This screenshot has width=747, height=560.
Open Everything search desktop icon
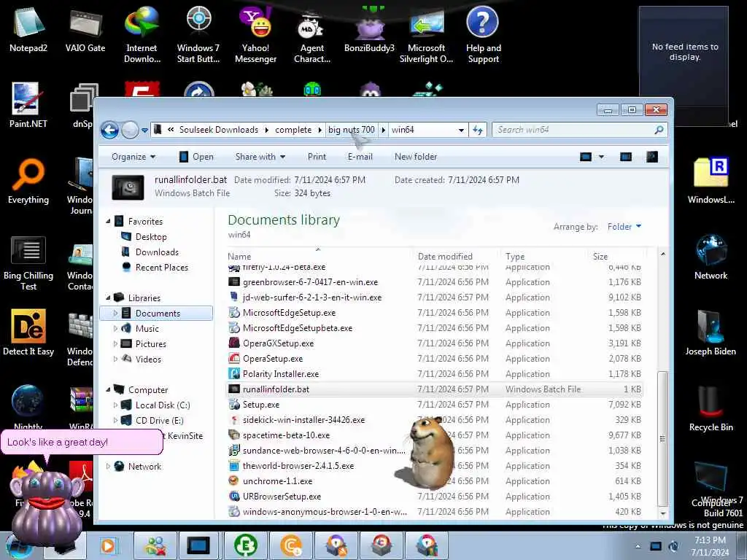click(28, 182)
